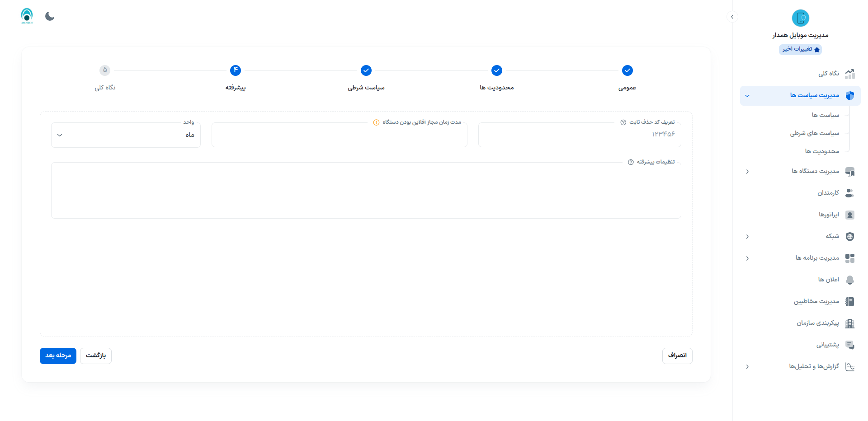Open the Conditional Policies submenu item
868x421 pixels.
click(x=814, y=133)
